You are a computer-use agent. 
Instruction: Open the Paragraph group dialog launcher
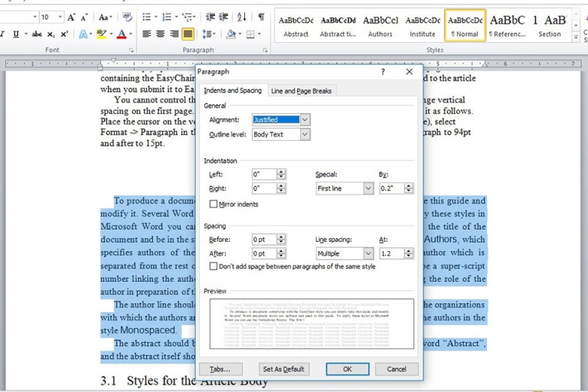(x=265, y=51)
